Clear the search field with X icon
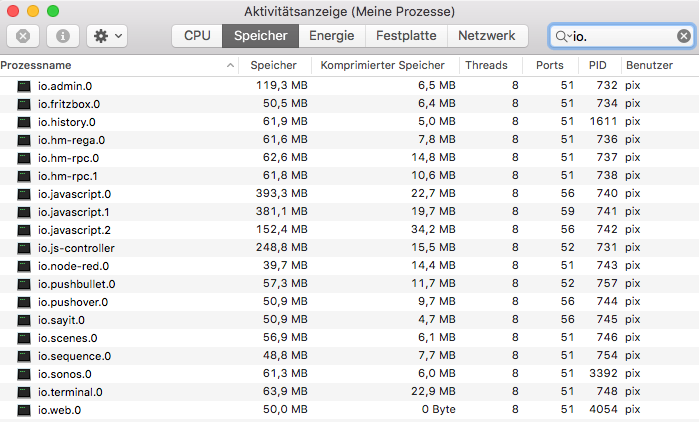The width and height of the screenshot is (699, 422). (684, 36)
